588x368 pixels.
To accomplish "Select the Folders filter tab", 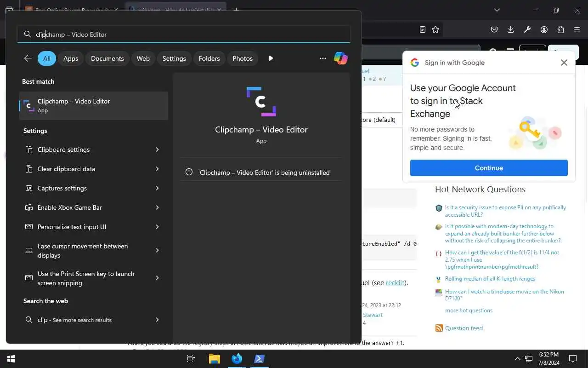I will pos(209,58).
